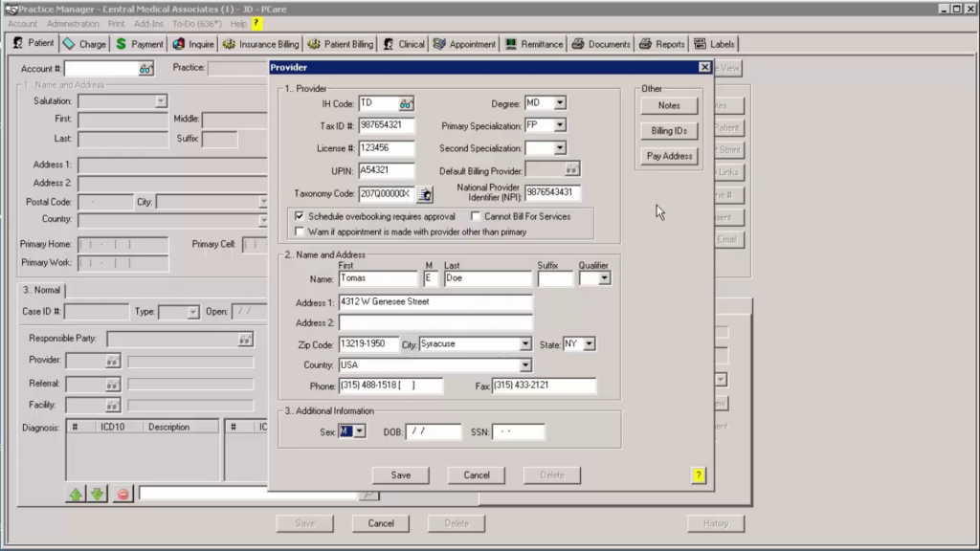Toggle Cannot Bill For Services checkbox
Image resolution: width=980 pixels, height=551 pixels.
pyautogui.click(x=476, y=216)
